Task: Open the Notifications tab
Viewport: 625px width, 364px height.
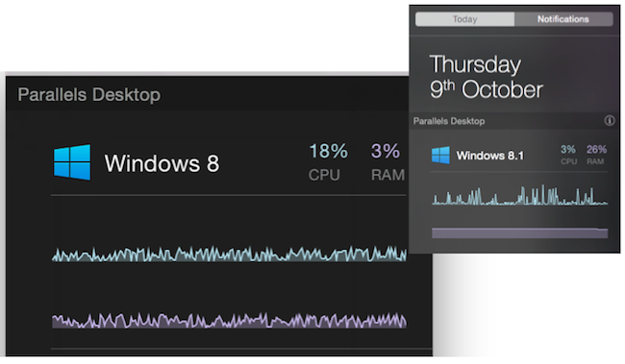Action: tap(563, 19)
